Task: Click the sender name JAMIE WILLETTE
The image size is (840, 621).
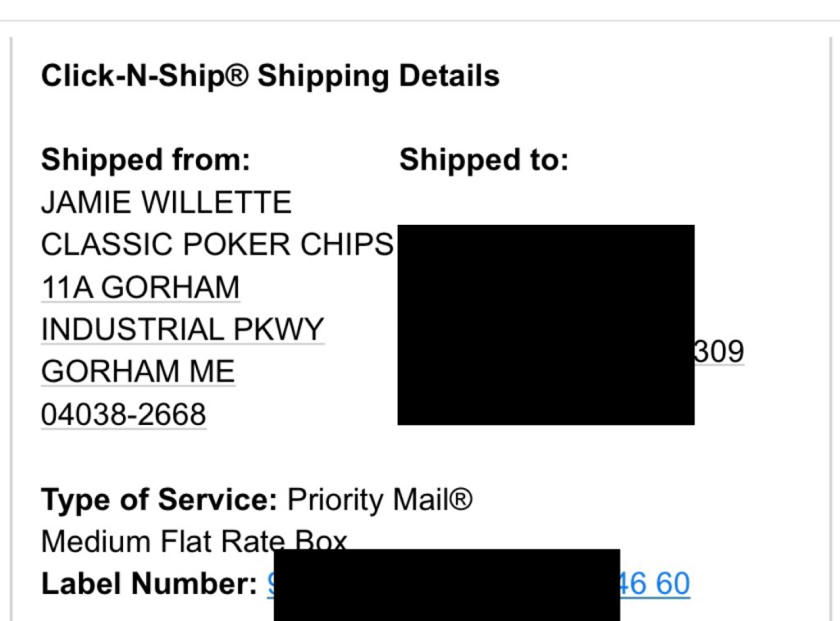Action: (166, 202)
